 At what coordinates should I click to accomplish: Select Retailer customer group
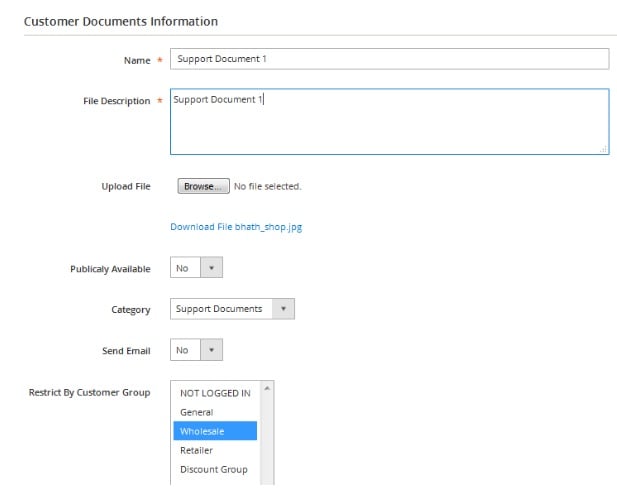pyautogui.click(x=215, y=450)
